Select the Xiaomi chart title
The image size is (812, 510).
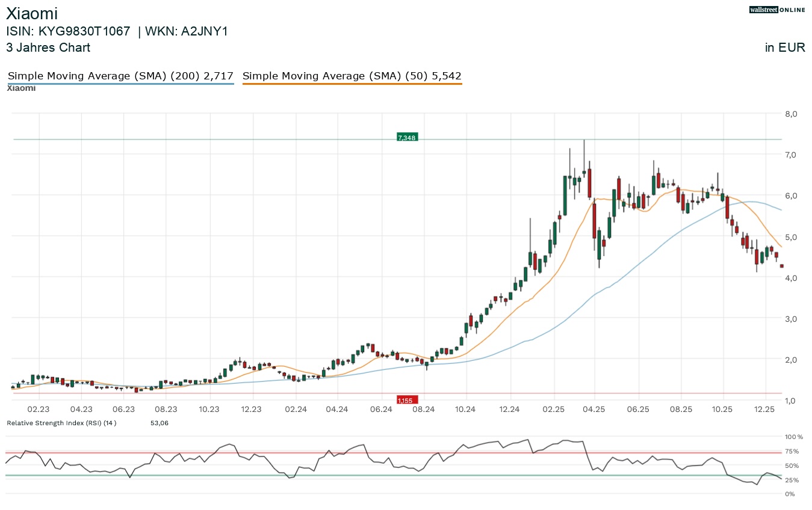tap(32, 13)
